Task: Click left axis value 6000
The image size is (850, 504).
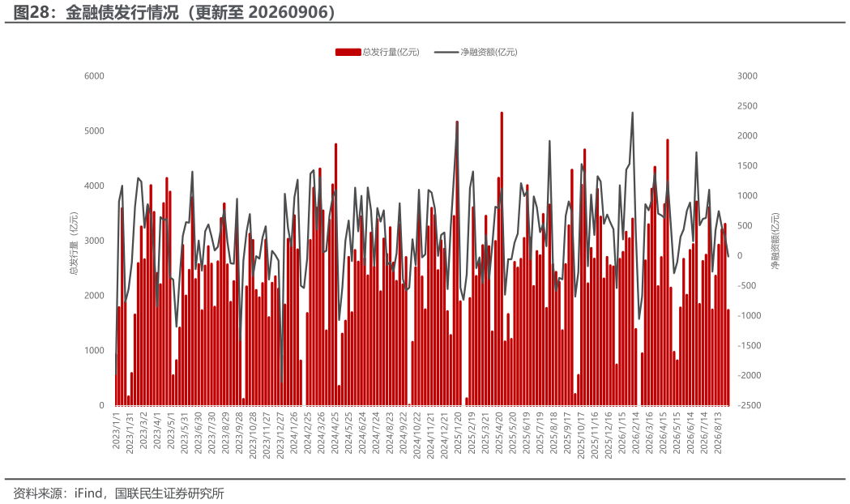Action: pyautogui.click(x=94, y=76)
